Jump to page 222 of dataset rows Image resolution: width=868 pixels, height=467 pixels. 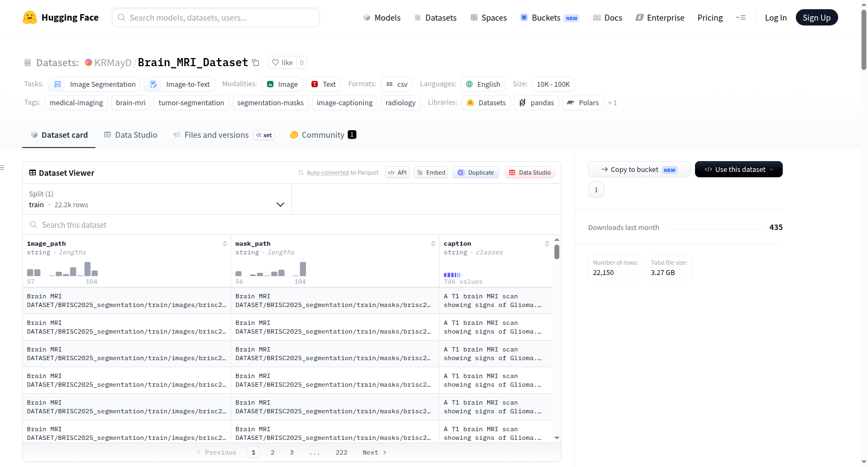341,452
